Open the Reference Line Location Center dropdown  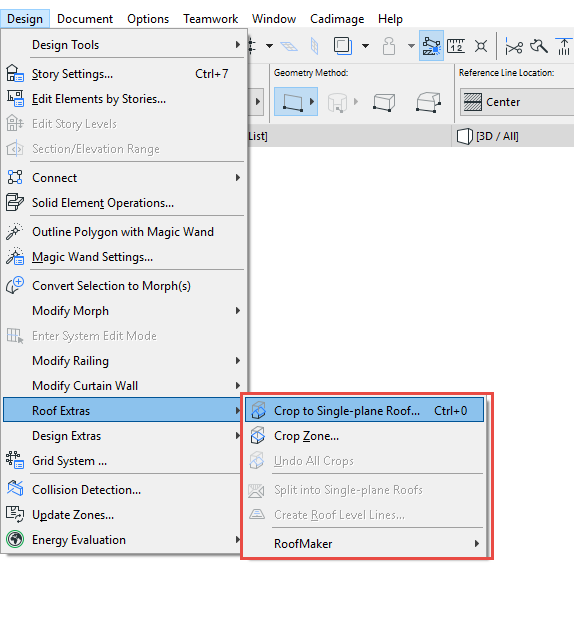tap(517, 102)
